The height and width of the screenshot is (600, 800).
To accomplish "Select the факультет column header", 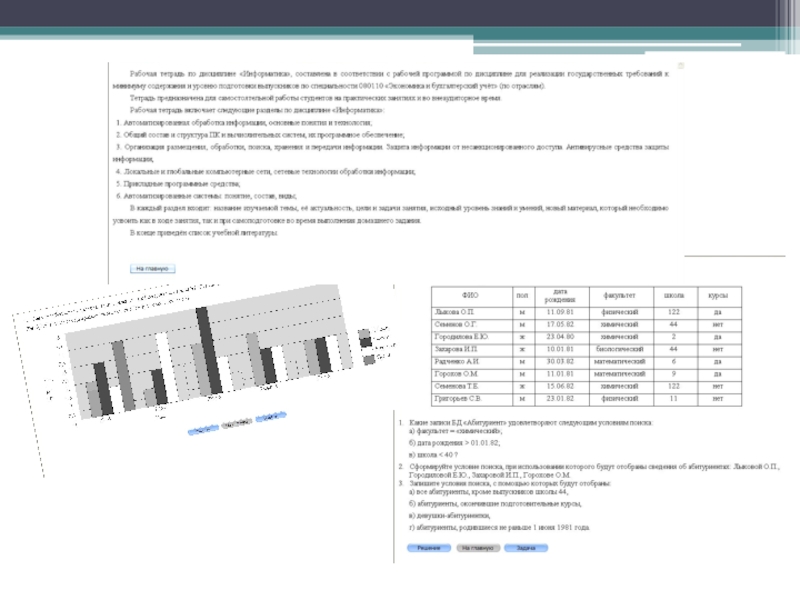I will 620,296.
